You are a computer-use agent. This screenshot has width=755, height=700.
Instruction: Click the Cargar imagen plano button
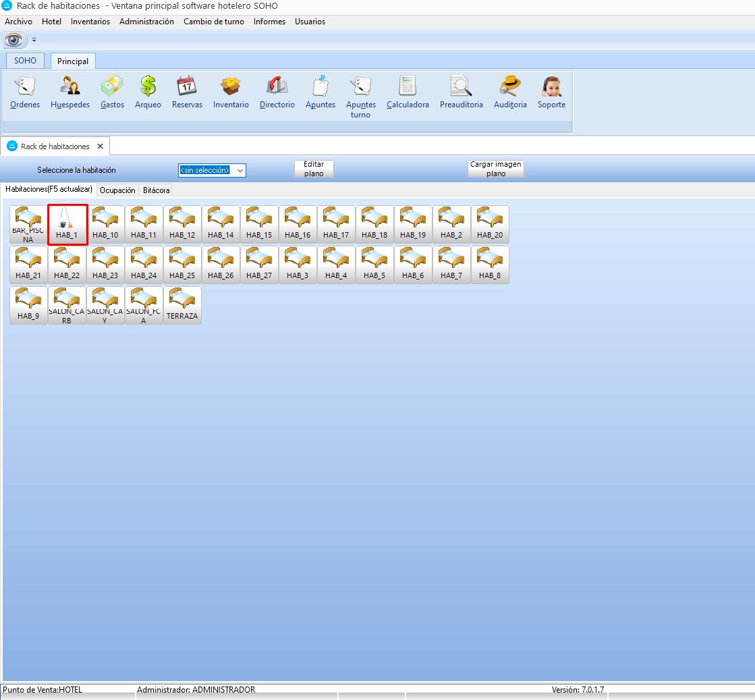[495, 169]
